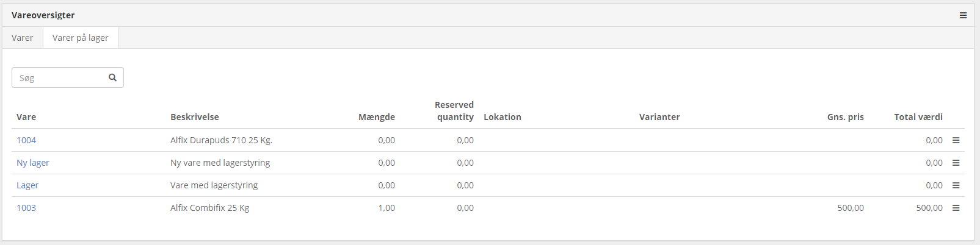Sort by the Vare column header
Viewport: 980px width, 245px height.
26,117
